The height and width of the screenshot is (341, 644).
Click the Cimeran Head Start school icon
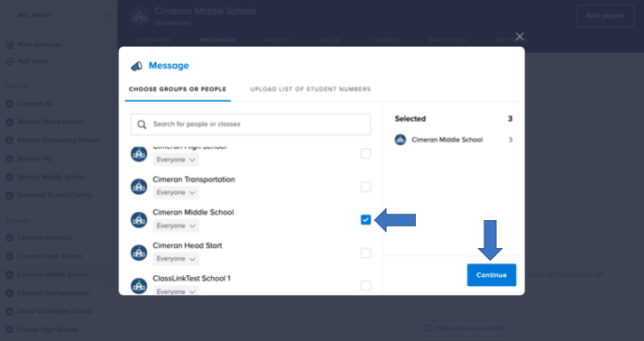pos(139,253)
